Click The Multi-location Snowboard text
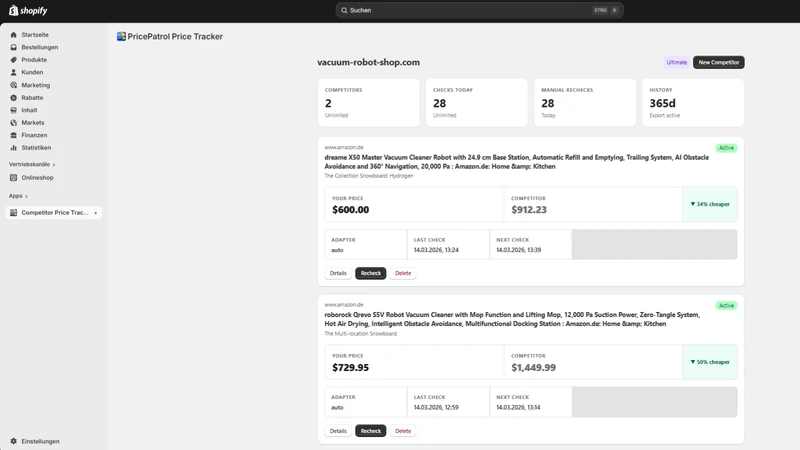Screen dimensions: 800x450 coord(361,334)
